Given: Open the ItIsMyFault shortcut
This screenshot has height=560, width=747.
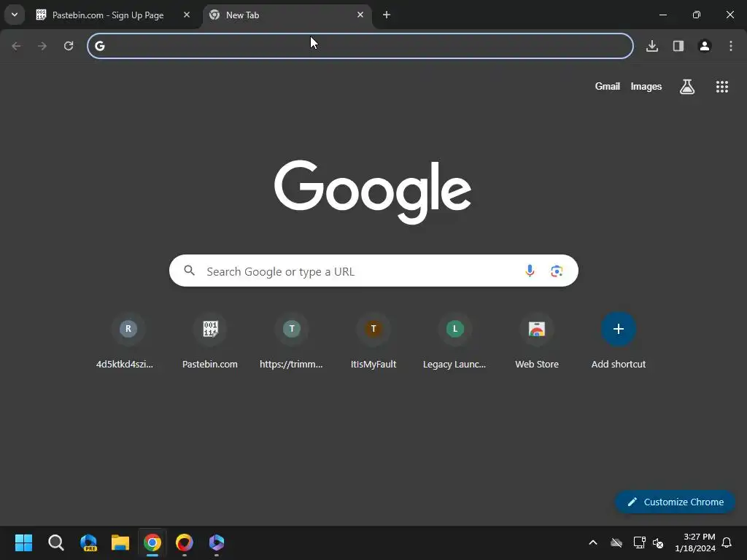Looking at the screenshot, I should click(373, 341).
